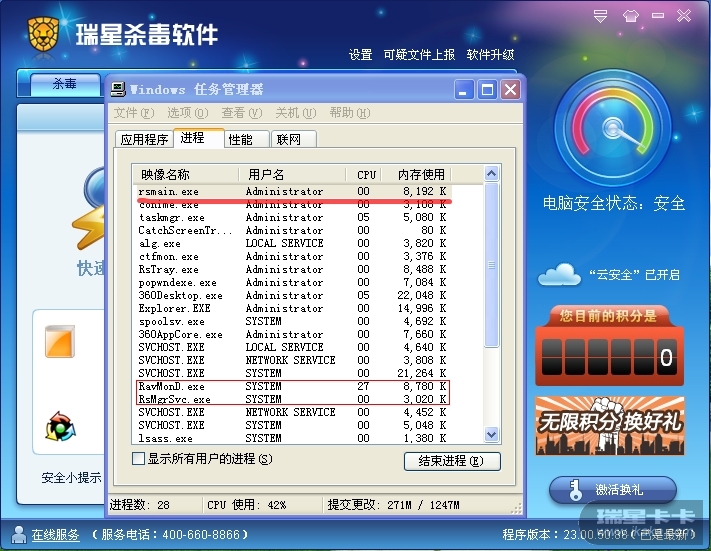Select the 360Desktop.exe process row
Screen dimensions: 711x551
pyautogui.click(x=292, y=296)
